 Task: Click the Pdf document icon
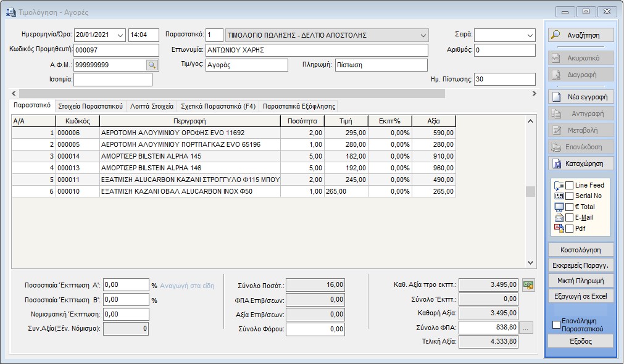coord(559,228)
